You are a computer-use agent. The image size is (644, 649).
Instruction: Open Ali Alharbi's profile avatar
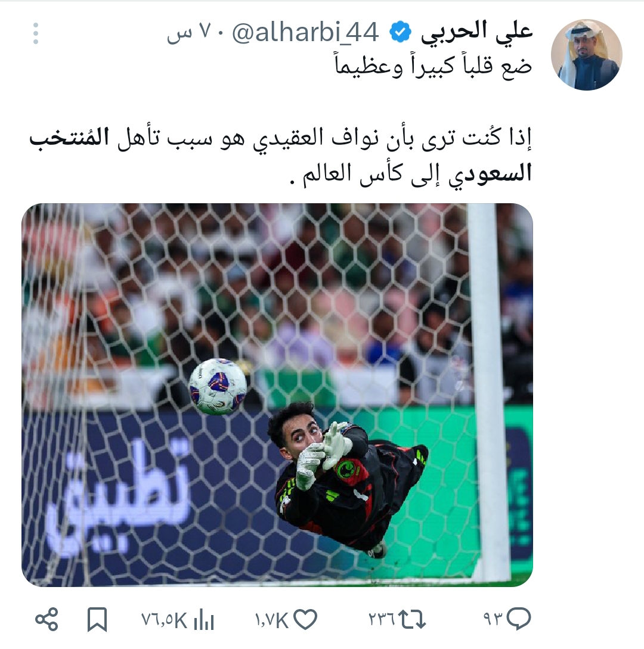click(x=586, y=55)
